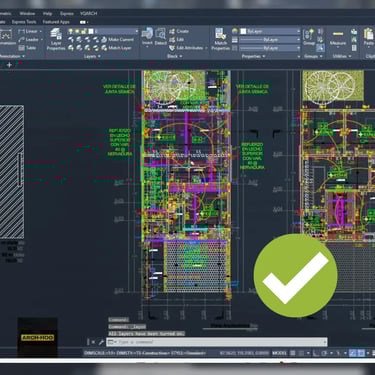Select the Measure utility tool

338,37
